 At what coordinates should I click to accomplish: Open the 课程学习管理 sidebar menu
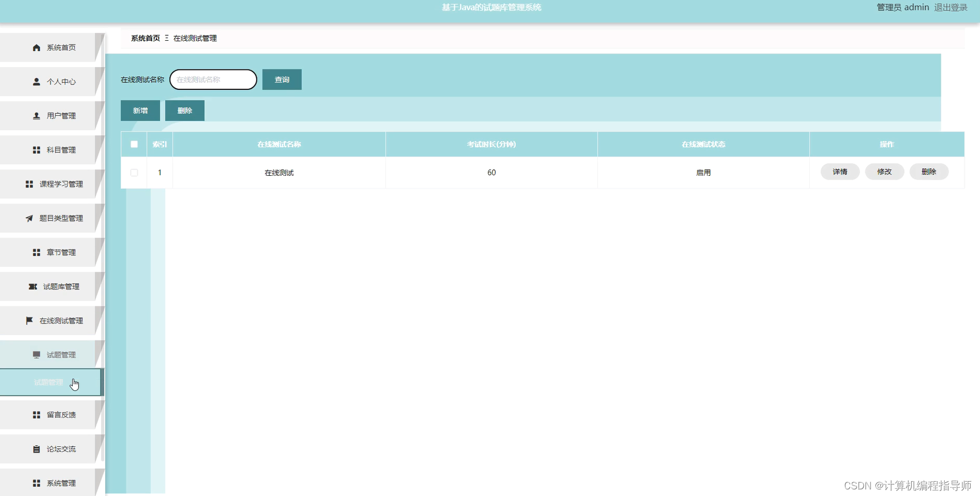(x=52, y=184)
